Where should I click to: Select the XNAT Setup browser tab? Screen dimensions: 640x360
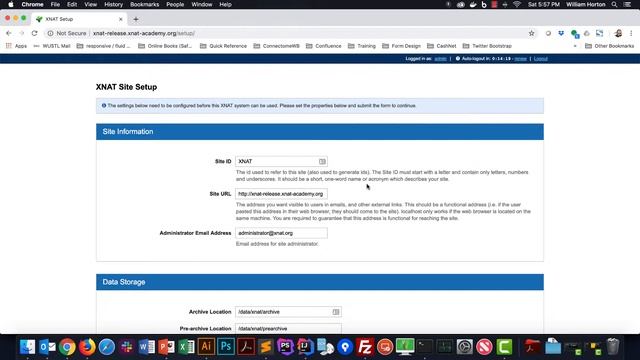point(80,19)
